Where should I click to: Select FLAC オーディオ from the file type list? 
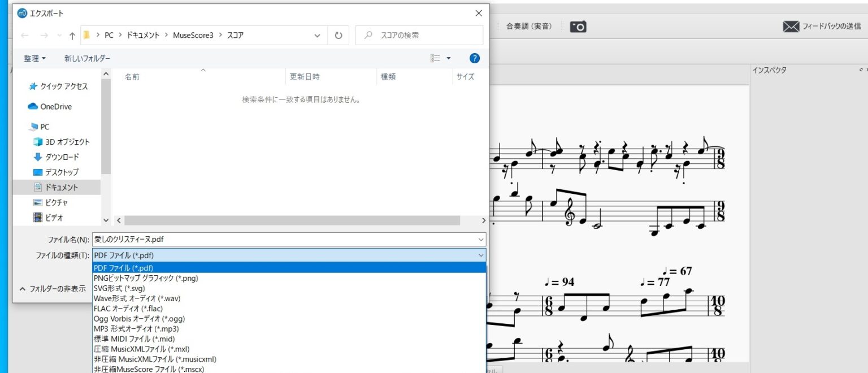129,309
